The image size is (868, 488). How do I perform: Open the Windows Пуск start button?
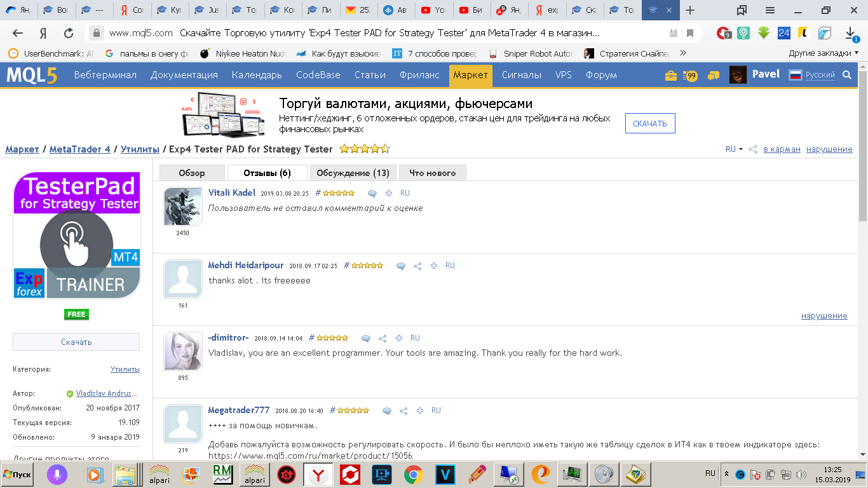[18, 475]
